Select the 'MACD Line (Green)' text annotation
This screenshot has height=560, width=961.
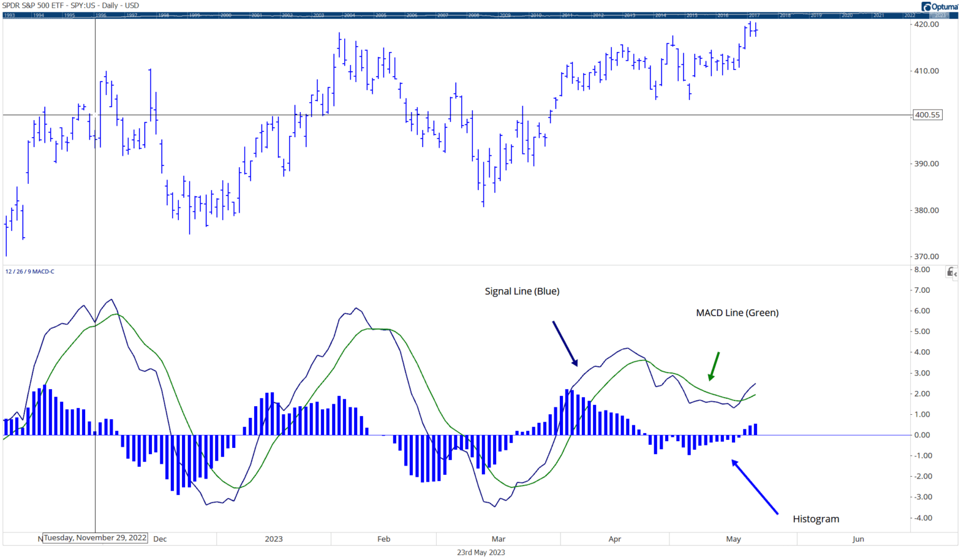(737, 313)
